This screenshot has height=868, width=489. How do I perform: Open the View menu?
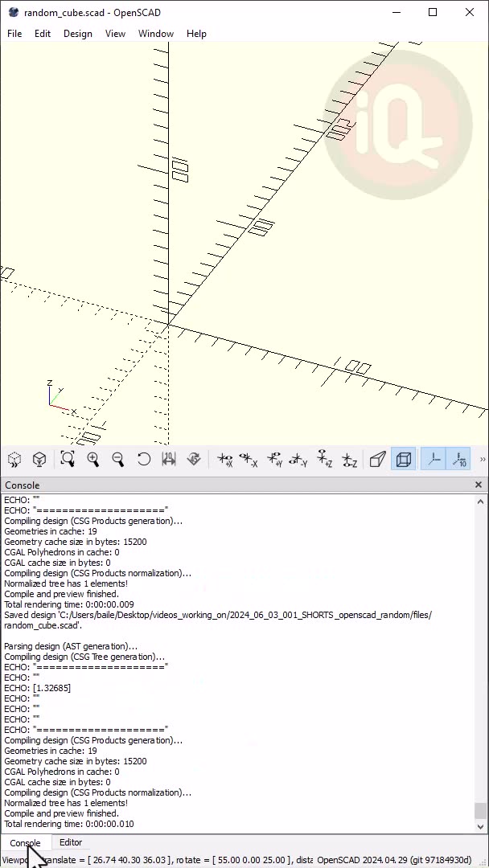click(115, 34)
